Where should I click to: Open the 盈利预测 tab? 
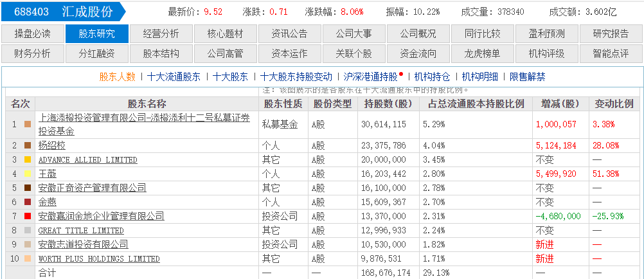(547, 33)
